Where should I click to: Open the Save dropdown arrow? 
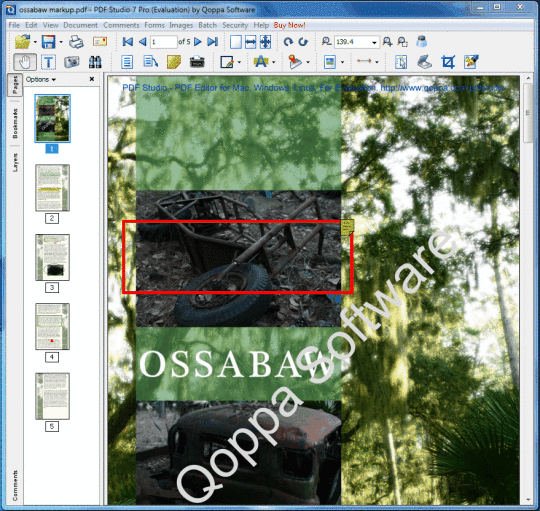click(x=61, y=42)
